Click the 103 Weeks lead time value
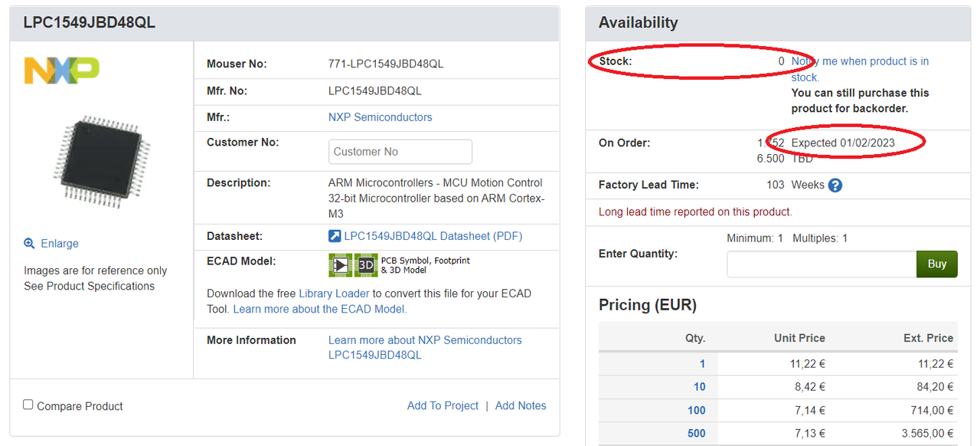Image resolution: width=980 pixels, height=446 pixels. [x=795, y=185]
